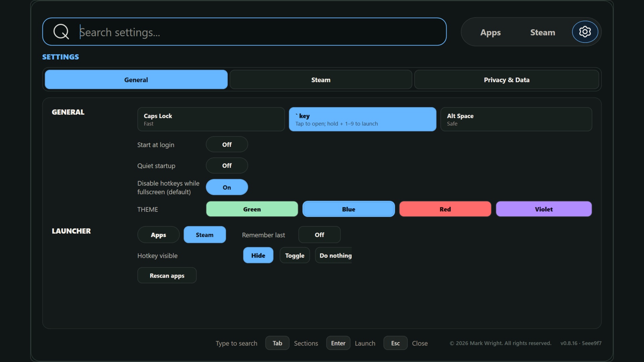Open the Privacy & Data tab
The height and width of the screenshot is (362, 644).
pos(506,80)
